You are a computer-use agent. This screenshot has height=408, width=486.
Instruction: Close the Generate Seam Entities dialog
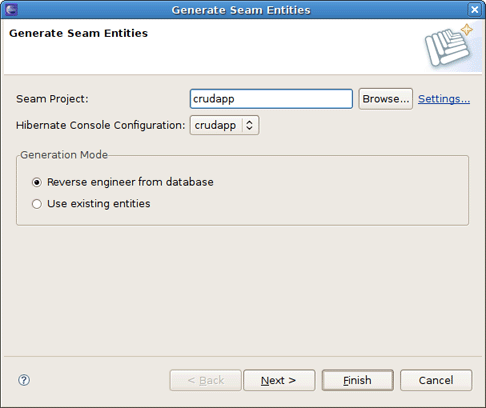tap(475, 10)
